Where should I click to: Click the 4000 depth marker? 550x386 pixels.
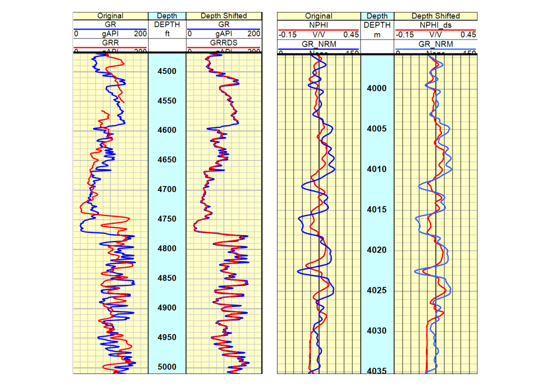point(377,88)
